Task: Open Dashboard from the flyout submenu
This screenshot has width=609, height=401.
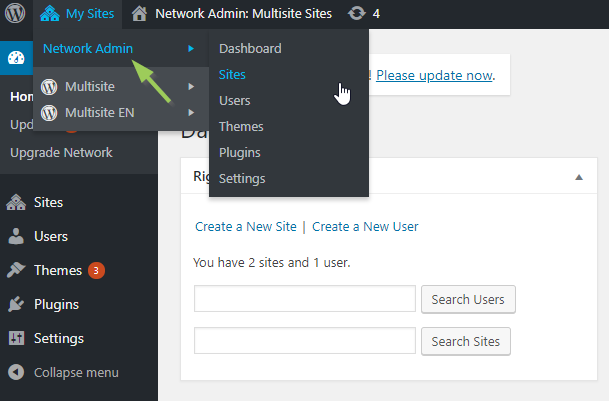Action: coord(250,48)
